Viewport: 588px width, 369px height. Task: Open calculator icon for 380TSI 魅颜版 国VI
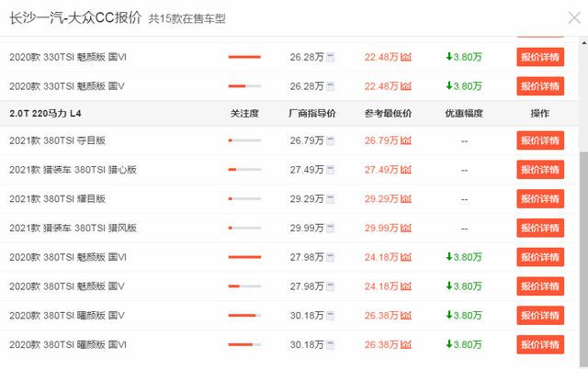(330, 257)
